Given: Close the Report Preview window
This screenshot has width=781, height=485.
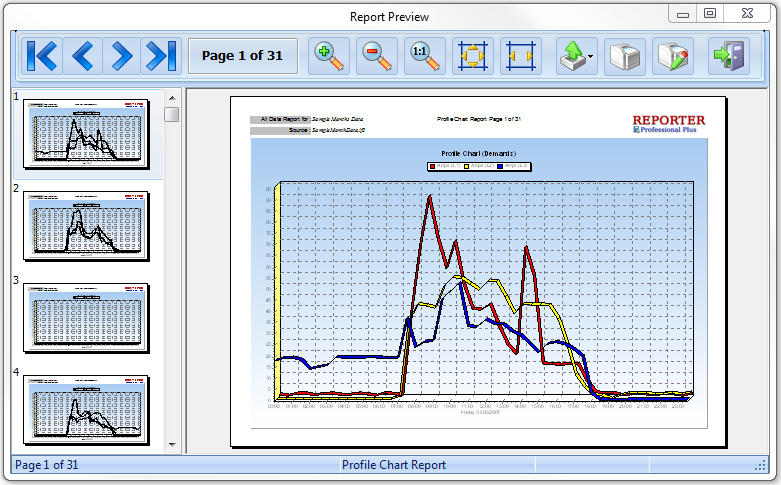Looking at the screenshot, I should click(748, 14).
